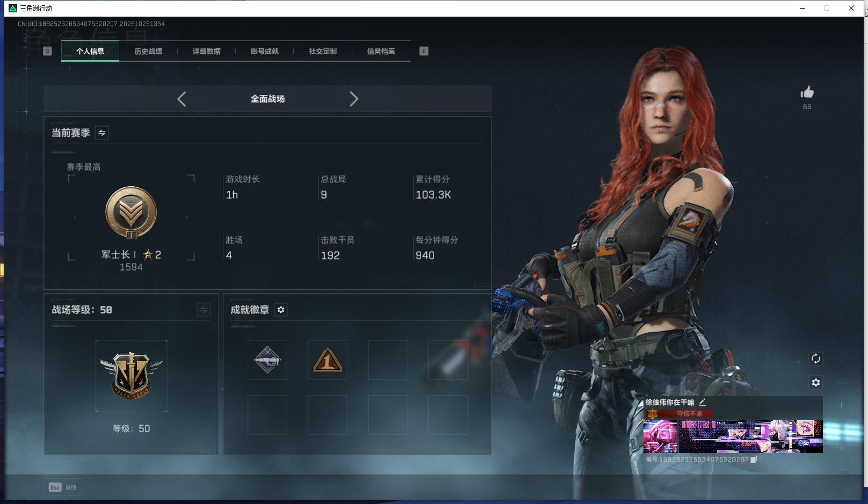
Task: Click the level 50 battlefield badge
Action: (x=131, y=376)
